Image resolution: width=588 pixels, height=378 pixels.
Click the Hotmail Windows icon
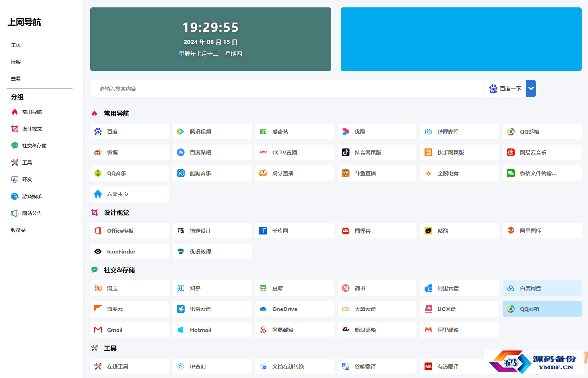[181, 330]
